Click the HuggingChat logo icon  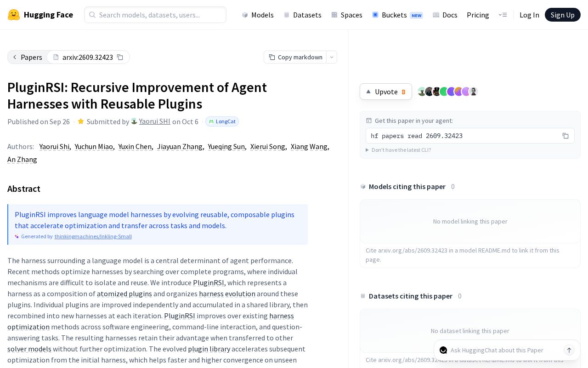click(x=443, y=350)
